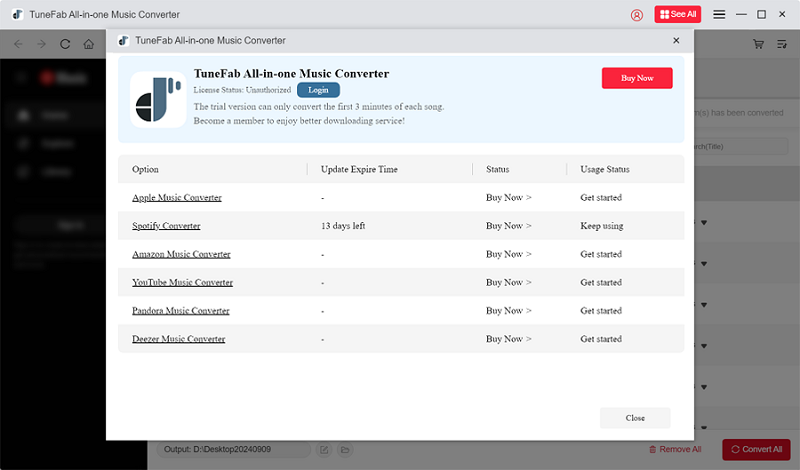Screen dimensions: 800x470
Task: Click the TuneFab app icon in main title bar
Action: [17, 15]
